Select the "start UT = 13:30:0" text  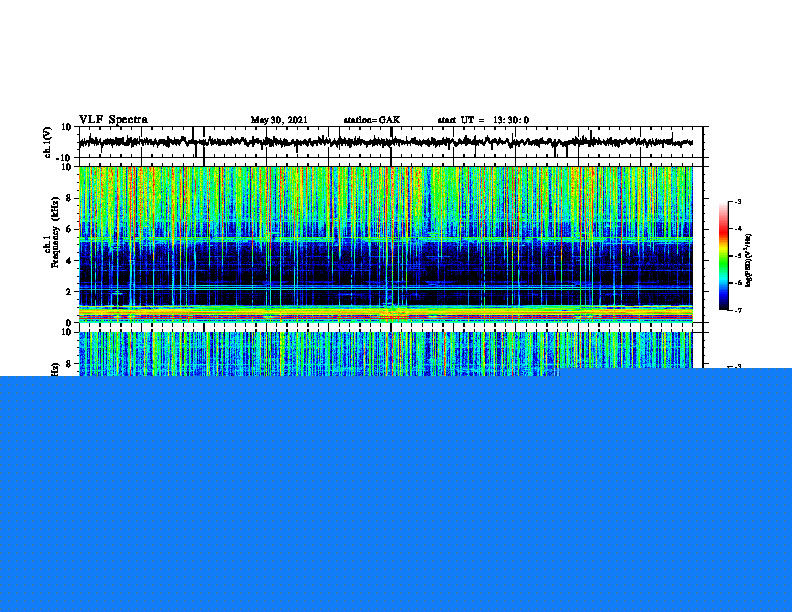click(483, 120)
